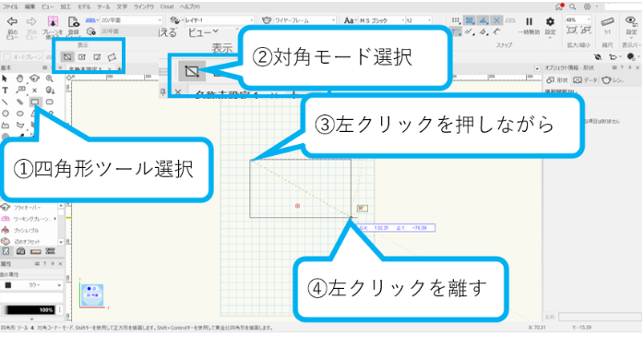The width and height of the screenshot is (644, 337).
Task: Open the render mode dropdown
Action: [x=304, y=20]
